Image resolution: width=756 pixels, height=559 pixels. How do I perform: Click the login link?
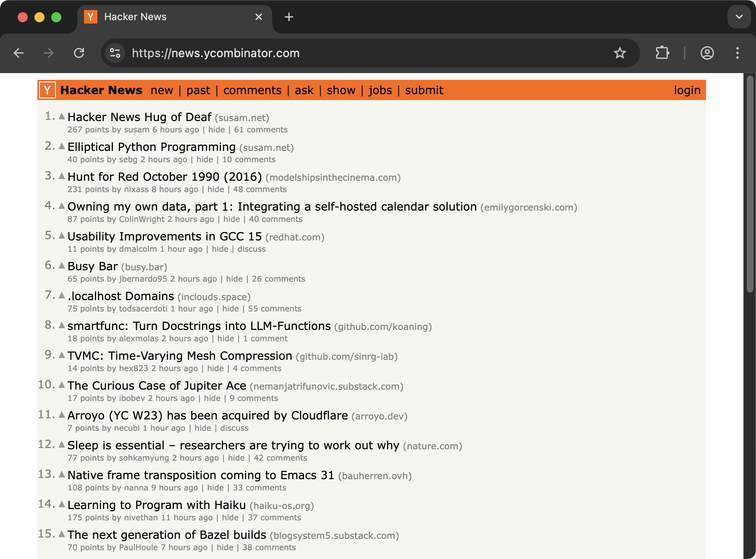(687, 90)
